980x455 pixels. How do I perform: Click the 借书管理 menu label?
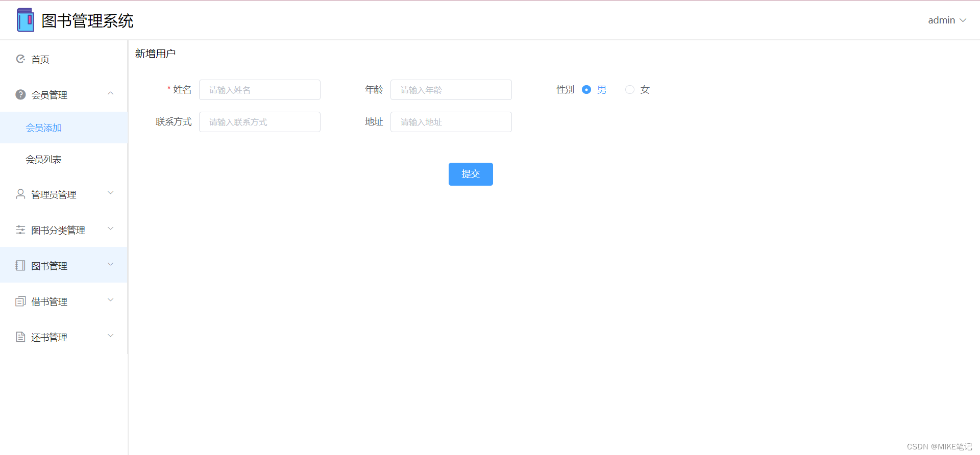(49, 301)
